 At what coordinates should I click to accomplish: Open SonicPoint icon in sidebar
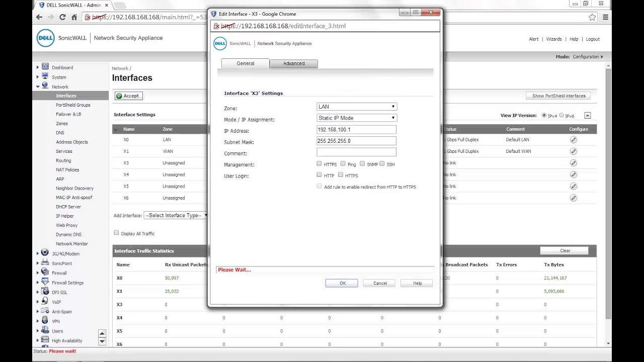(x=45, y=263)
